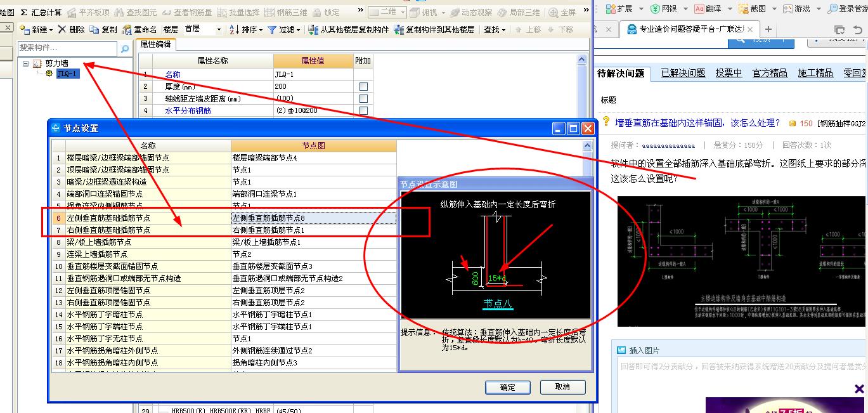Select row 7 右侧垂直筋基础插筋节点
868x413 pixels.
coord(224,230)
